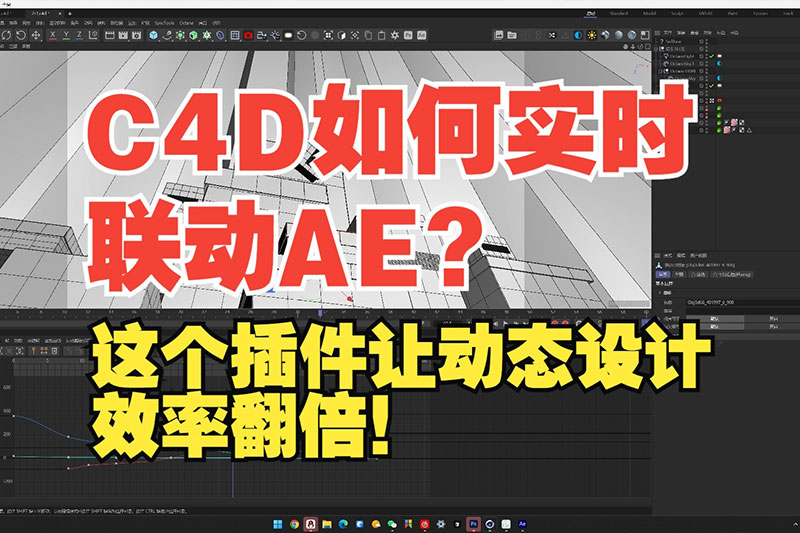This screenshot has height=533, width=800.
Task: Open Photoshop from taskbar
Action: [x=473, y=524]
